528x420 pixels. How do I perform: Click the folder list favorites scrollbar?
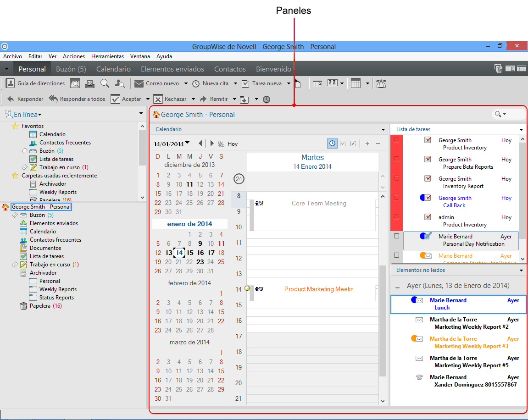coord(142,148)
